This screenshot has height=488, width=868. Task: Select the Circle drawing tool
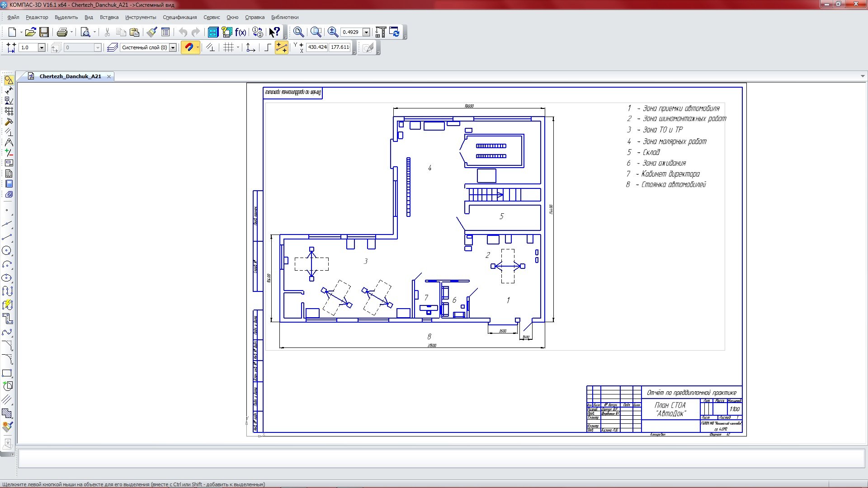pos(7,251)
